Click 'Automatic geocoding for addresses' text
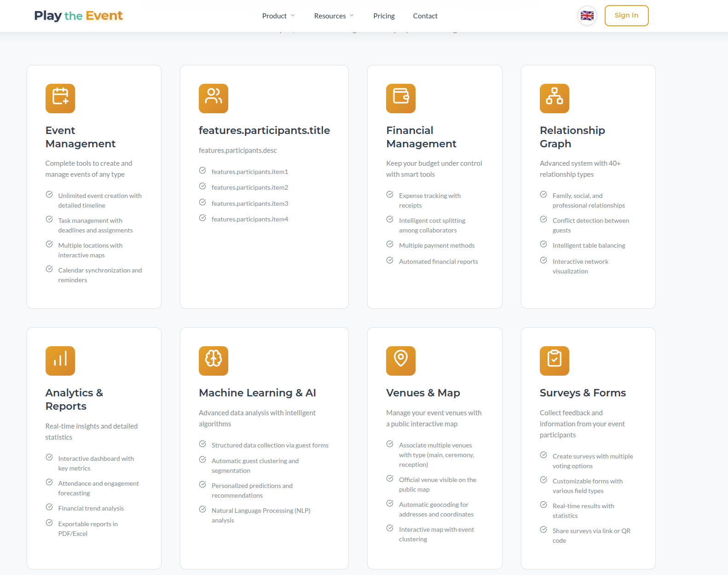 click(436, 510)
